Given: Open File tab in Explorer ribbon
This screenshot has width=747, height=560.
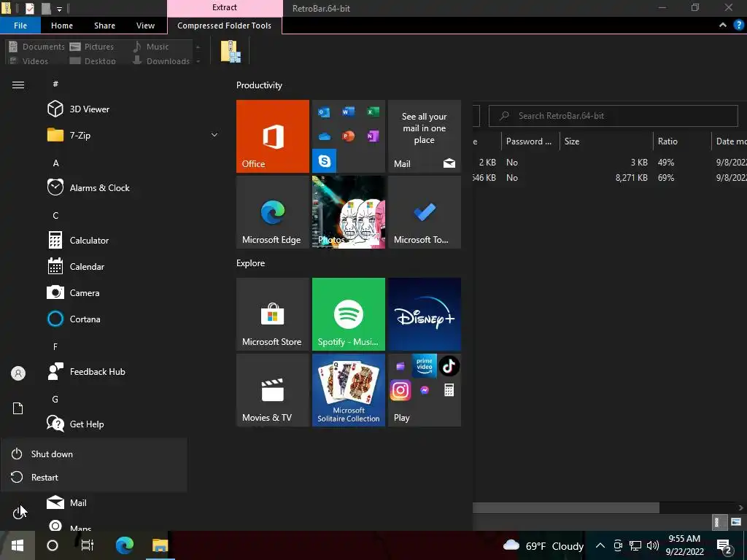Looking at the screenshot, I should [x=20, y=26].
